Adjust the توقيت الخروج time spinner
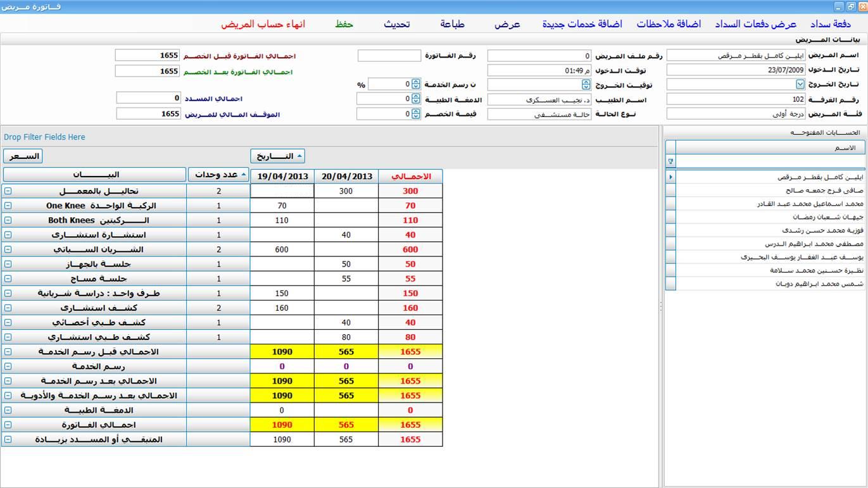The image size is (868, 488). (586, 84)
